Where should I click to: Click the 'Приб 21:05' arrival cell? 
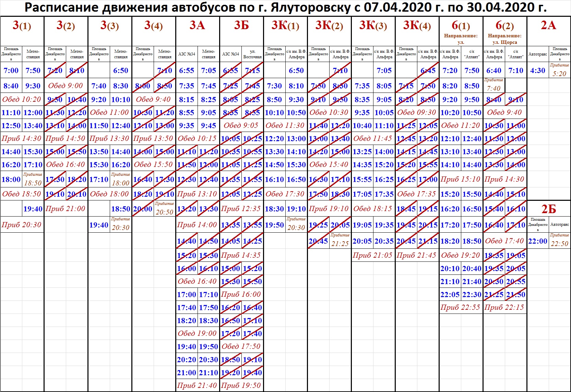(x=373, y=255)
